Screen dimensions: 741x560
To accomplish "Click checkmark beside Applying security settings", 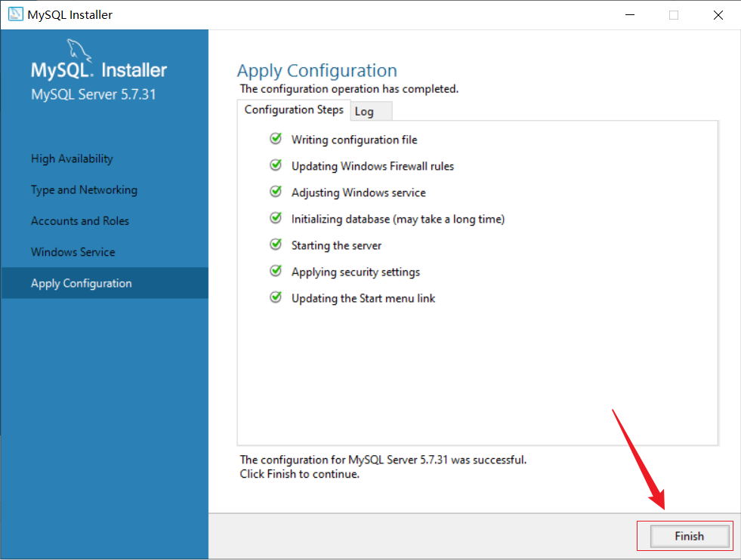I will tap(276, 271).
